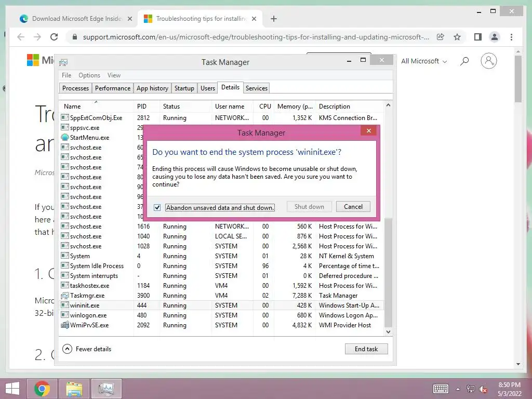Click the address bar URL field

pyautogui.click(x=256, y=37)
